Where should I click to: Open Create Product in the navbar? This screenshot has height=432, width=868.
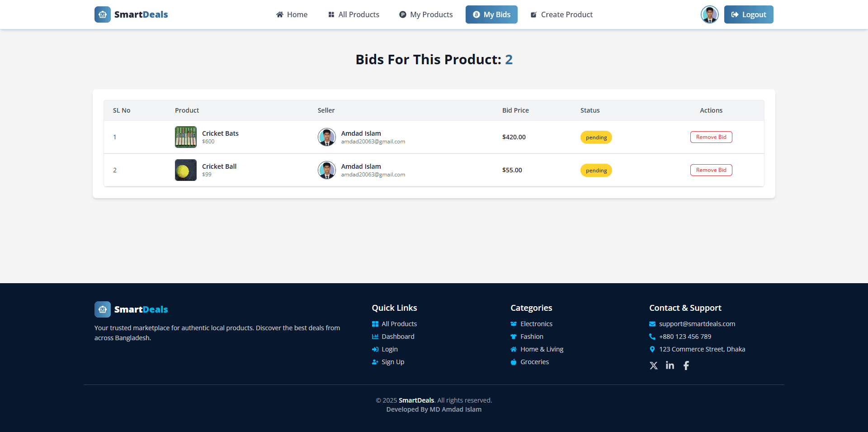[561, 14]
